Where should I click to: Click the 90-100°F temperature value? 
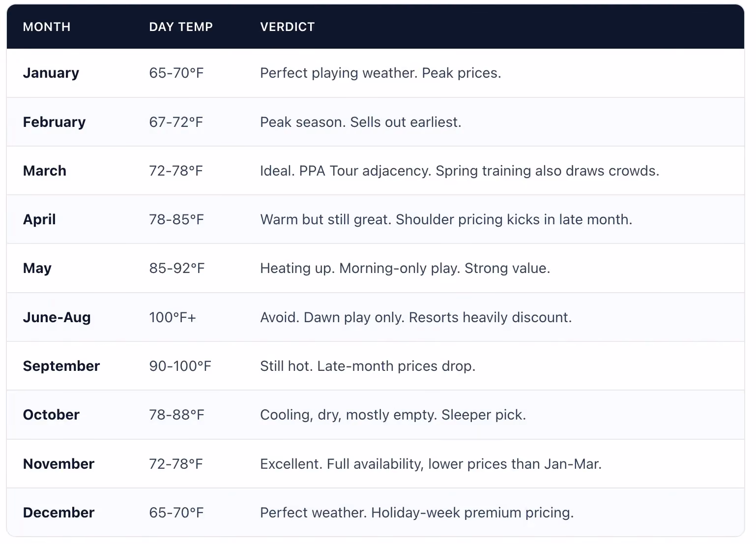(x=180, y=366)
